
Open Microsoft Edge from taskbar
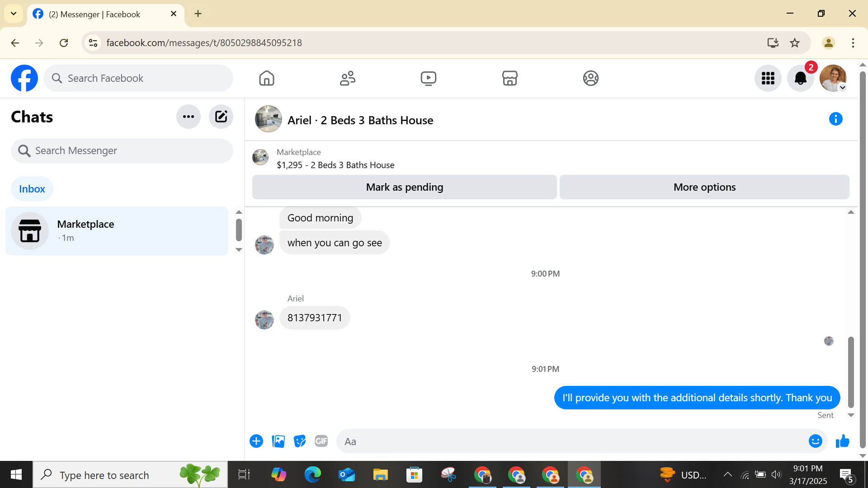(x=312, y=475)
